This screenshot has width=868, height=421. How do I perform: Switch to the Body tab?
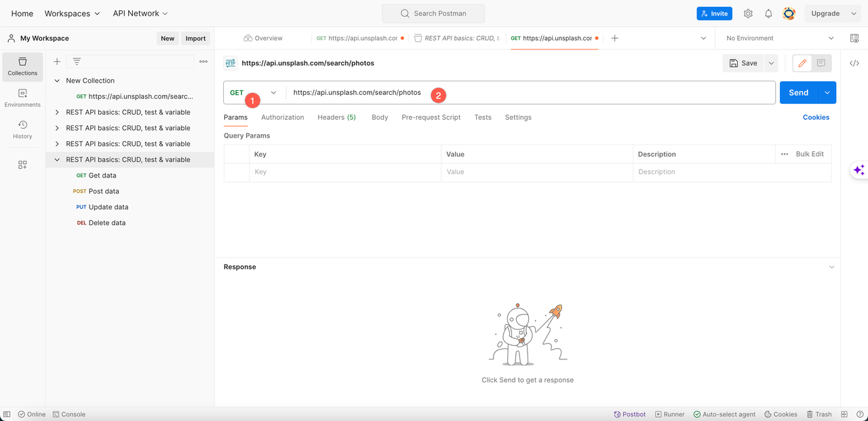pos(380,117)
